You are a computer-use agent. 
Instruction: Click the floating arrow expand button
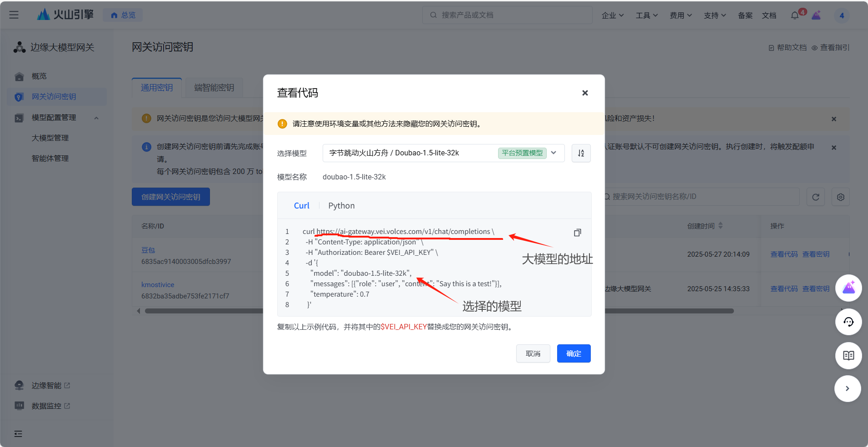click(x=848, y=388)
